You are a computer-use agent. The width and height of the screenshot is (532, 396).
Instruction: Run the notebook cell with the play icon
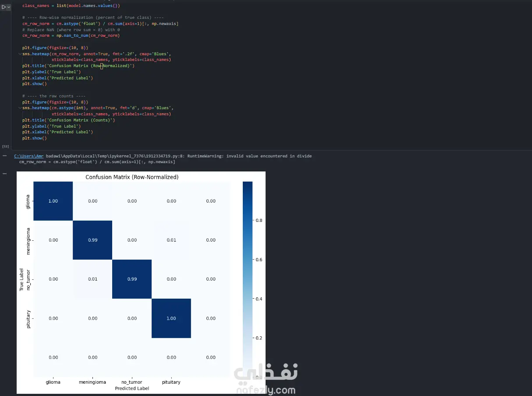click(4, 7)
